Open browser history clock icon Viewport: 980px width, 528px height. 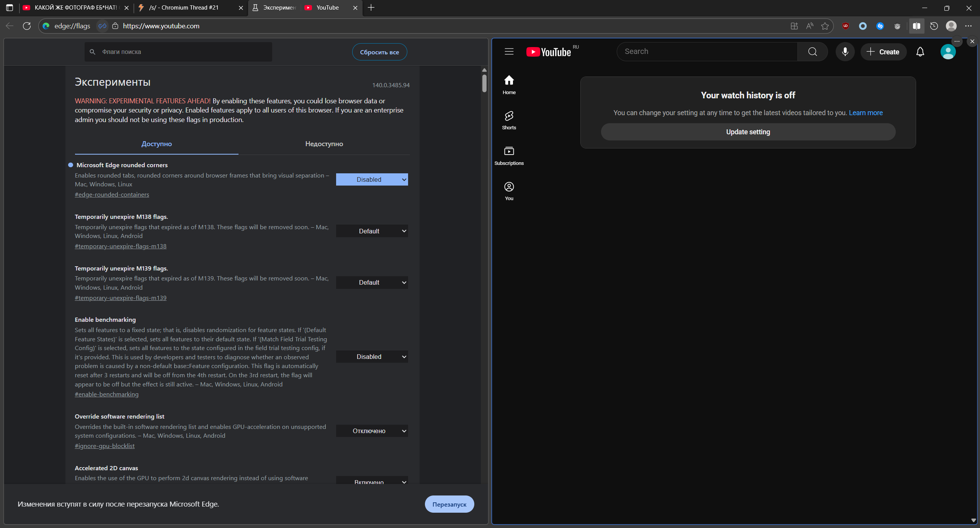934,26
